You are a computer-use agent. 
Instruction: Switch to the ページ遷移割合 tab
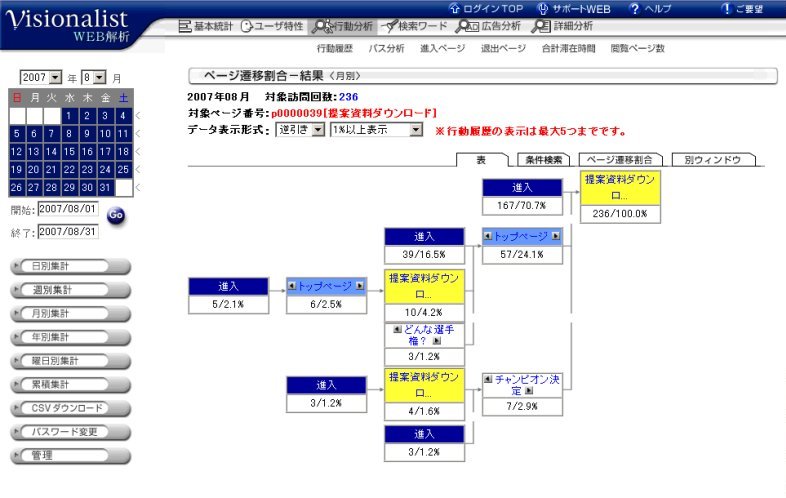click(x=620, y=160)
